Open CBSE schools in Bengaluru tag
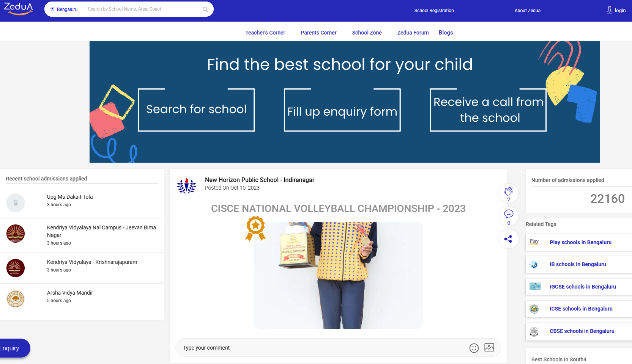 click(582, 331)
